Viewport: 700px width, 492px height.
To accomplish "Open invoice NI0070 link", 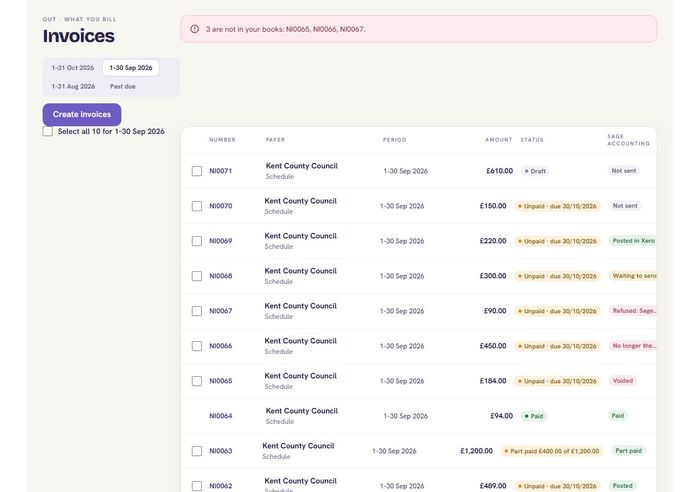I will pos(221,206).
